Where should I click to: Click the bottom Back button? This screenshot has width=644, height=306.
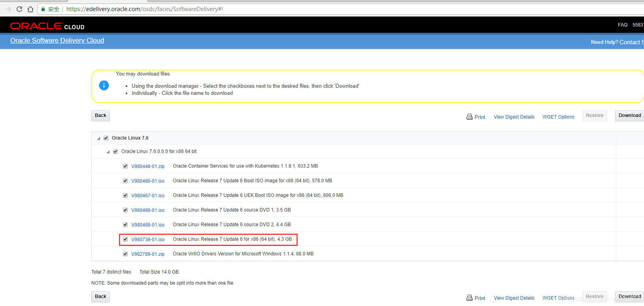[x=100, y=297]
